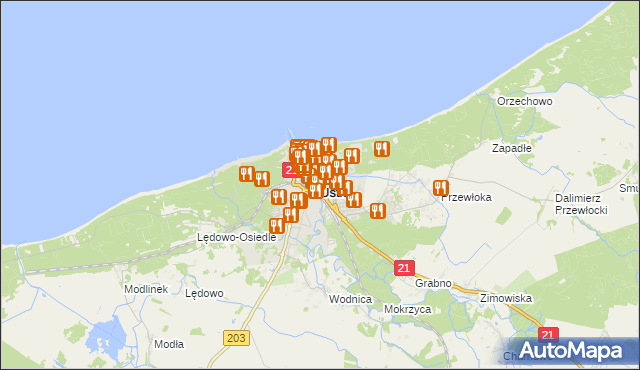640x370 pixels.
Task: Click the red road 21 shield above the AutoMapa logo
Action: point(548,335)
